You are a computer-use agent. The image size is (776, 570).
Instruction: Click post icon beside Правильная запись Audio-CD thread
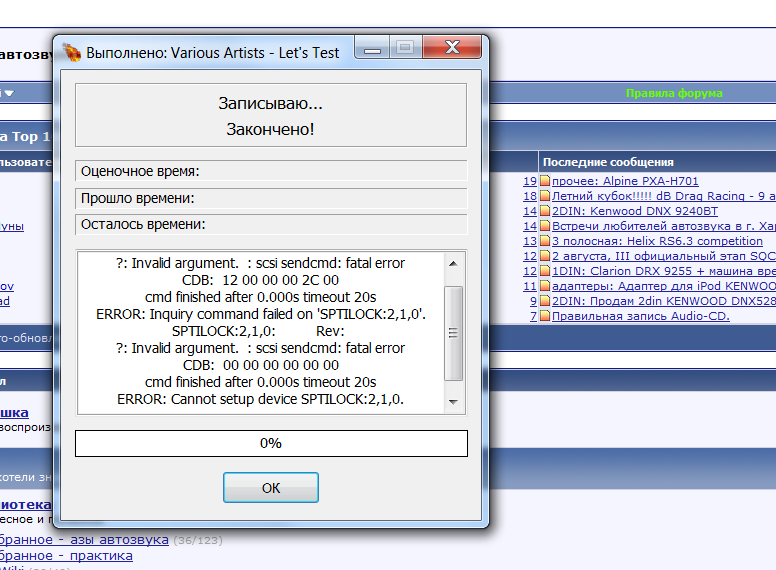pyautogui.click(x=545, y=317)
